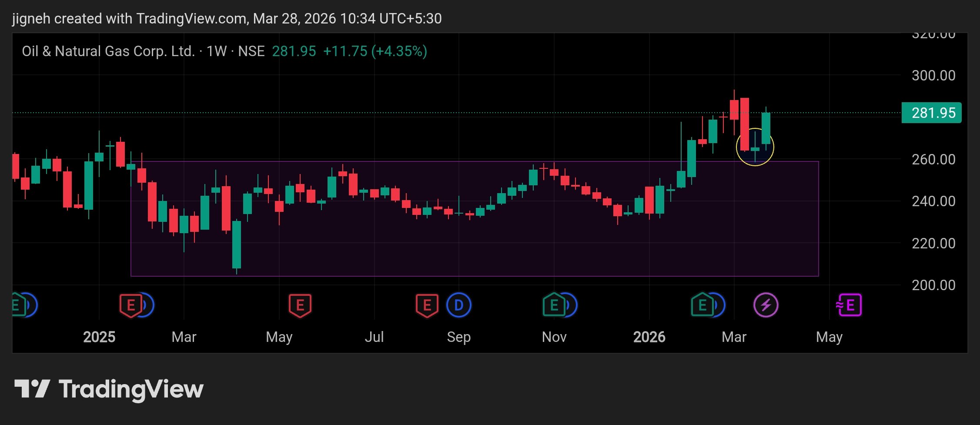The image size is (980, 425).
Task: Click the latest green weekly candle at the chart's right end
Action: 766,128
